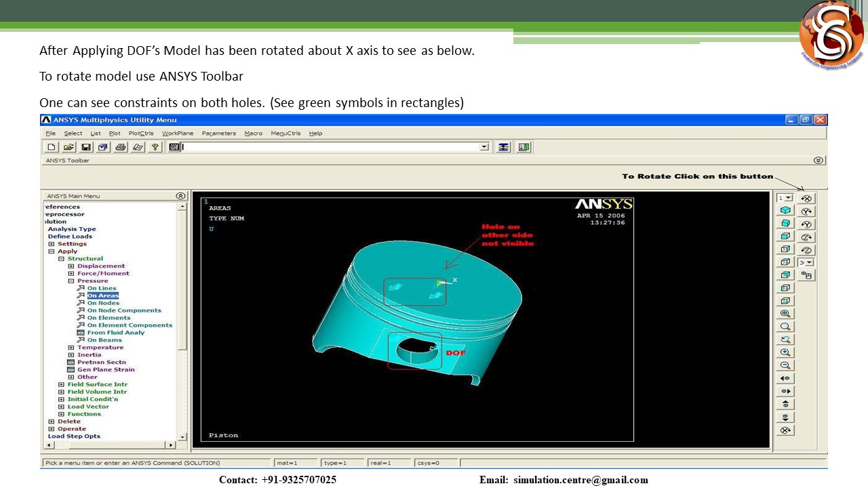868x488 pixels.
Task: Expand the Operate tree node
Action: [x=52, y=429]
